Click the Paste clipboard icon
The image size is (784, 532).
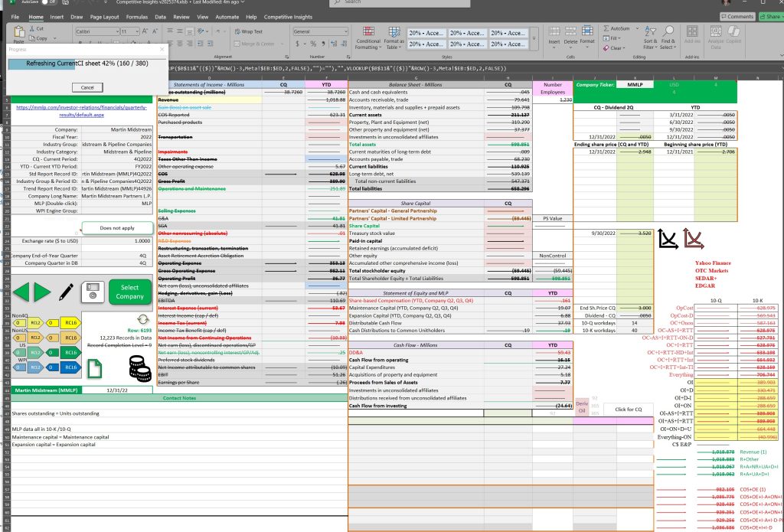[19, 33]
